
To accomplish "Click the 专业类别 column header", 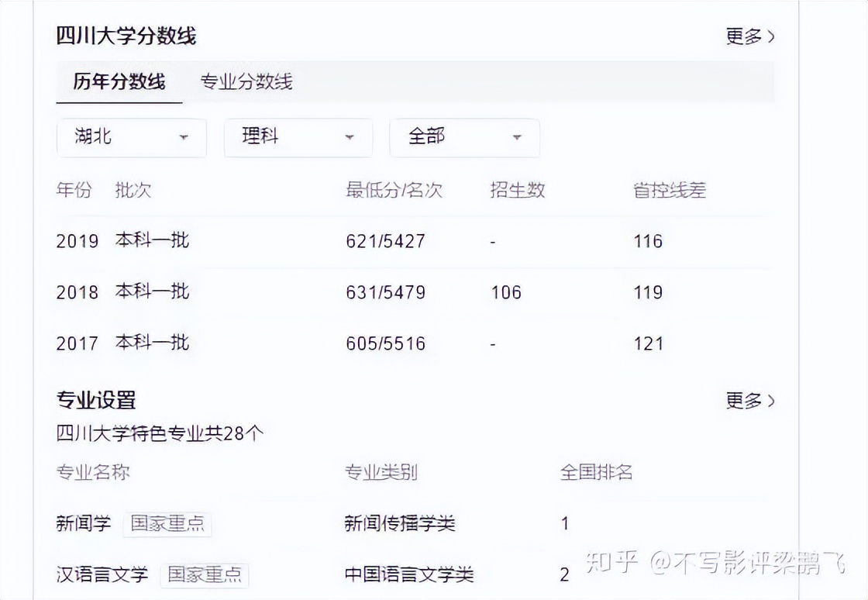I will tap(381, 472).
